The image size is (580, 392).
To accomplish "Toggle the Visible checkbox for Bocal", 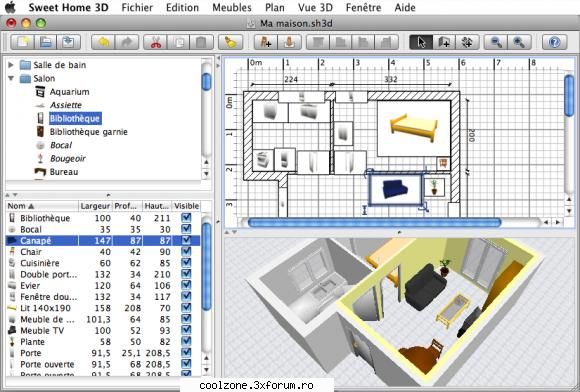I will (186, 229).
